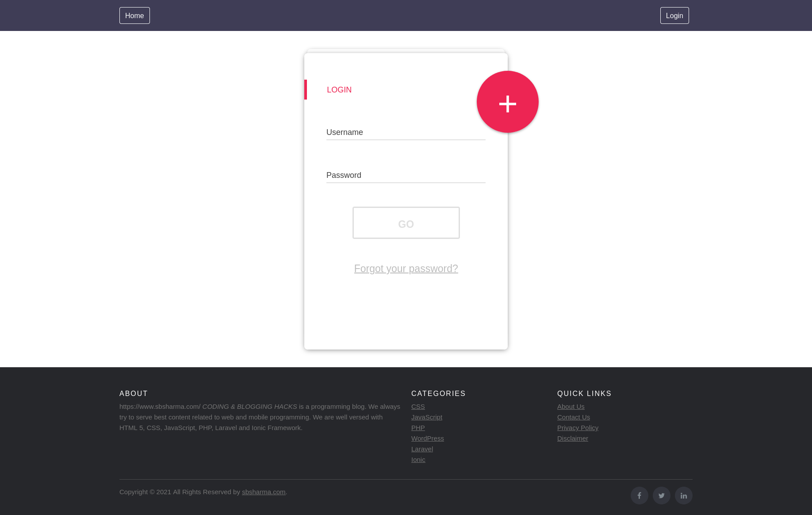Click the pink plus floating action button
This screenshot has width=812, height=515.
(507, 102)
